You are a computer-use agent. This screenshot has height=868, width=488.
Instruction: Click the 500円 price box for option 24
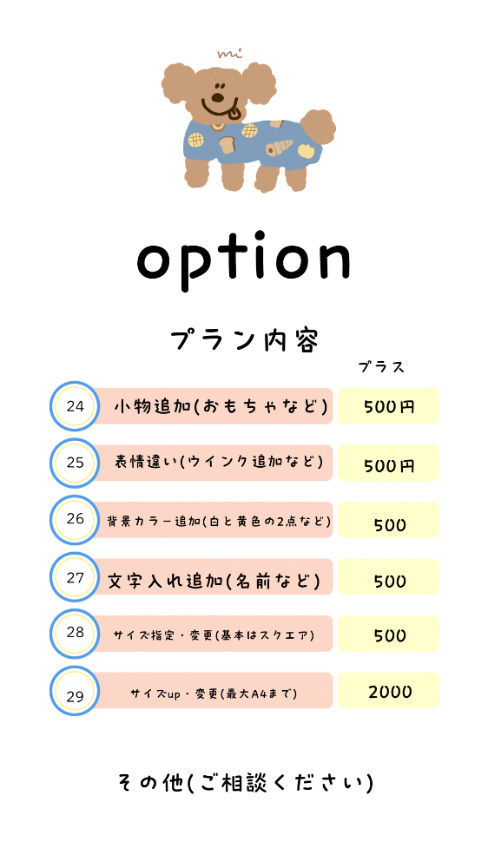[388, 406]
